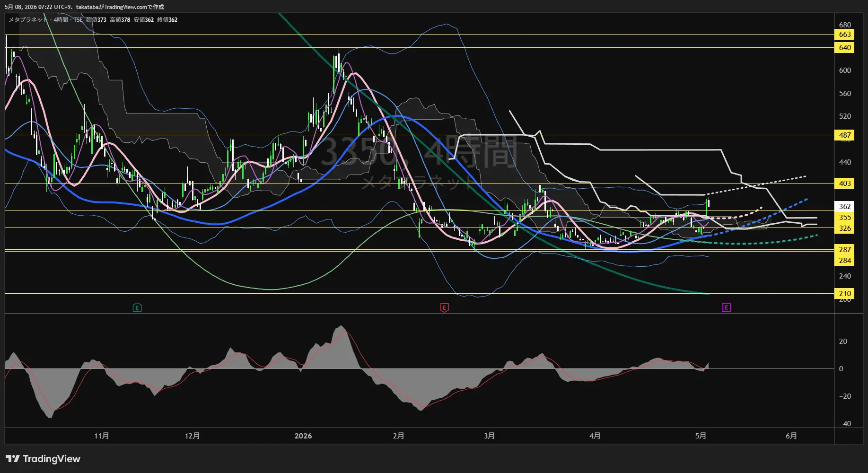Click the green earnings E marker
Viewport: 868px width, 473px height.
[137, 307]
